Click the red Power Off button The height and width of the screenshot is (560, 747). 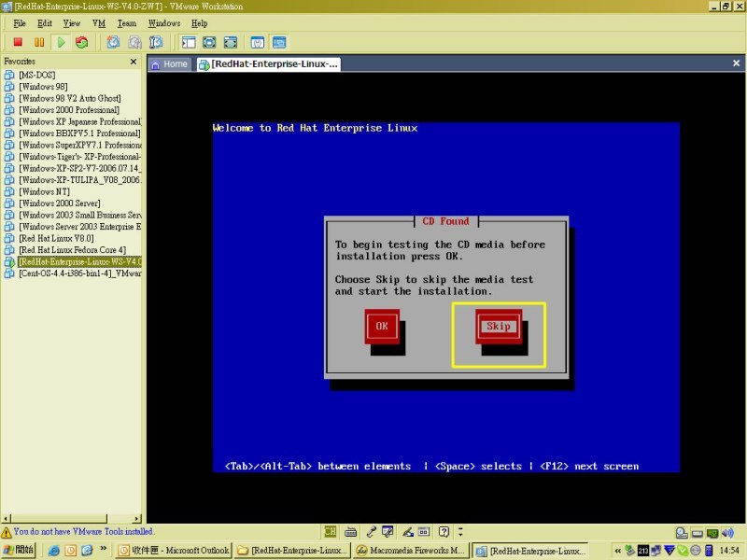click(x=18, y=42)
